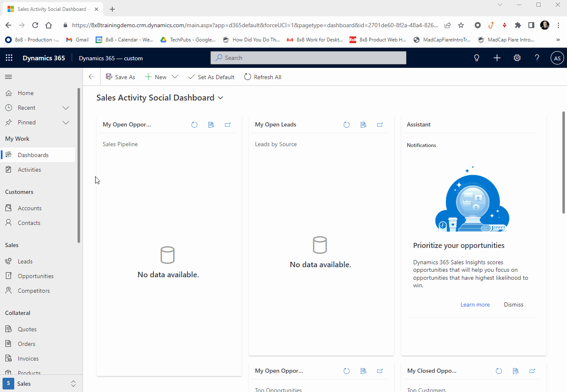Click the question mark help icon
This screenshot has width=567, height=392.
coord(537,58)
